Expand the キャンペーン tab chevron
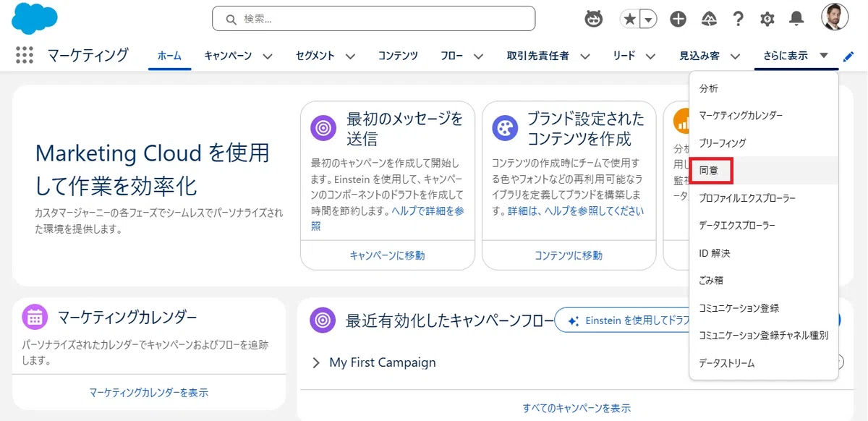The height and width of the screenshot is (421, 868). pos(267,56)
